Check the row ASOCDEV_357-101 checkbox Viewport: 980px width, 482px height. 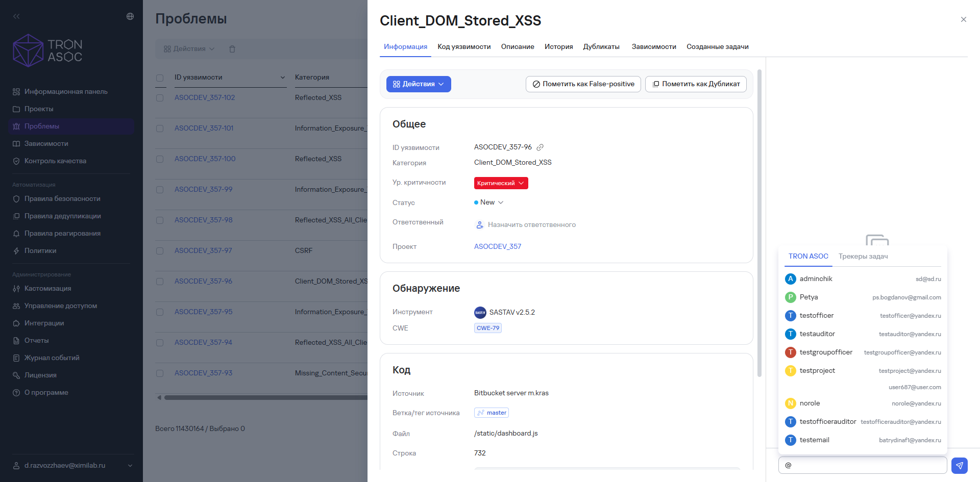[160, 129]
